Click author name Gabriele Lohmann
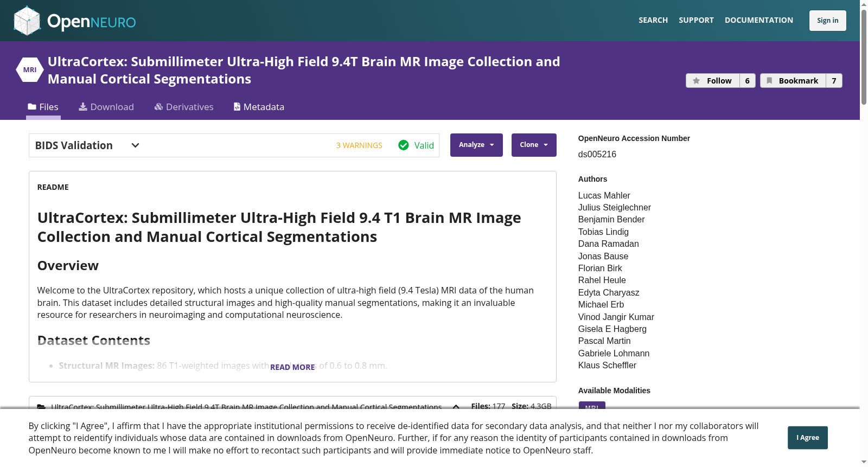 (x=614, y=353)
